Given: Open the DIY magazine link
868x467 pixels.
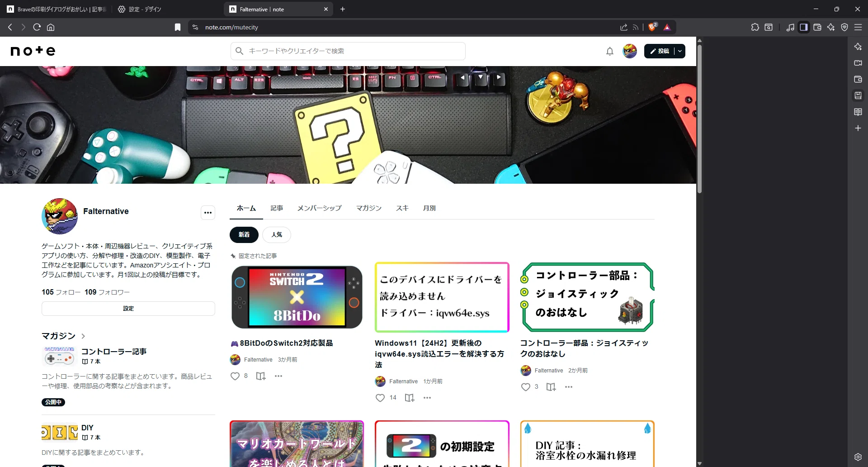Looking at the screenshot, I should click(x=87, y=428).
